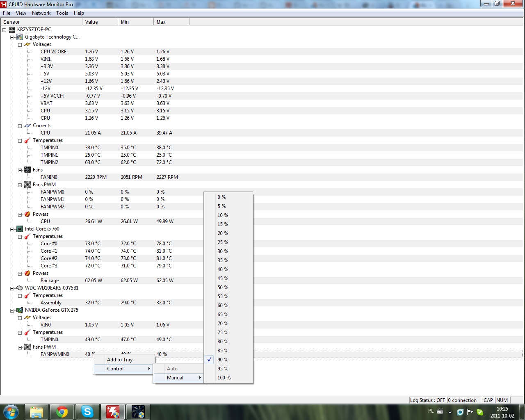Set fan speed to 40 %

[228, 269]
